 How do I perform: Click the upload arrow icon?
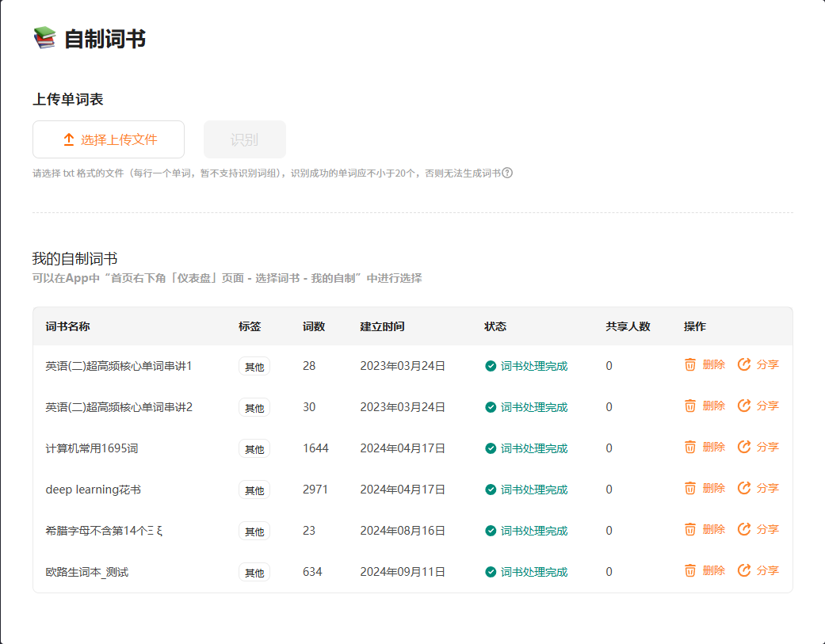69,140
